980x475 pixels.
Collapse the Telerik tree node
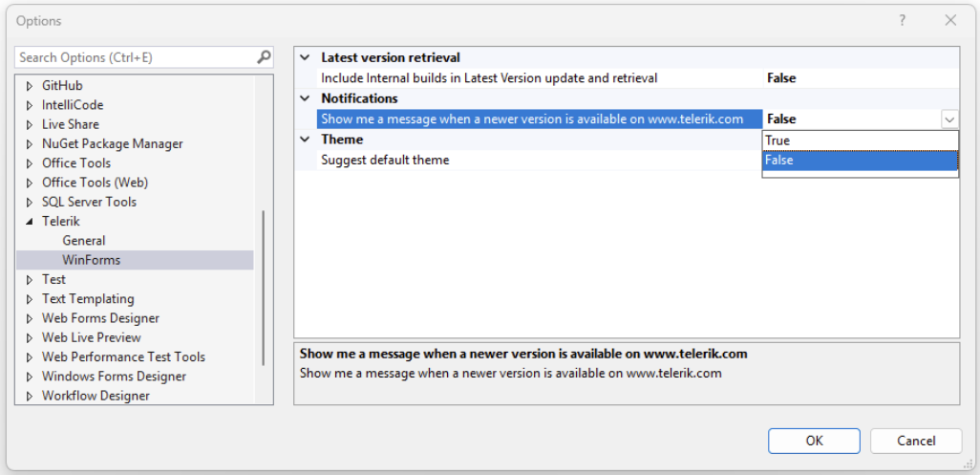click(x=29, y=222)
